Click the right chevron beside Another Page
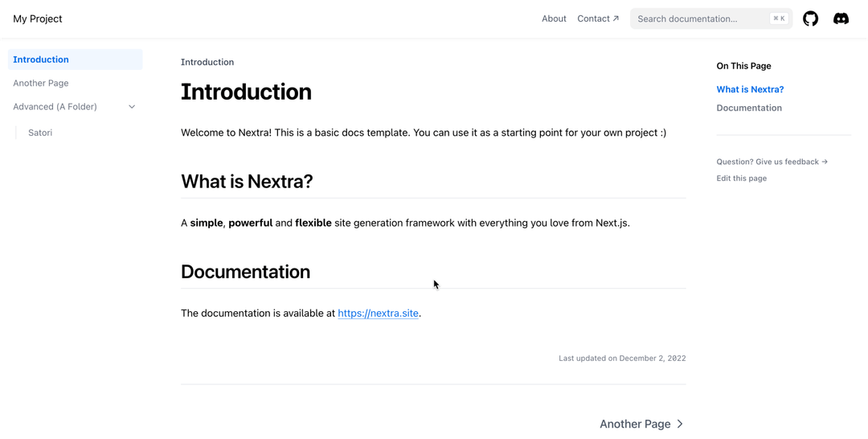This screenshot has width=868, height=439. [x=680, y=424]
